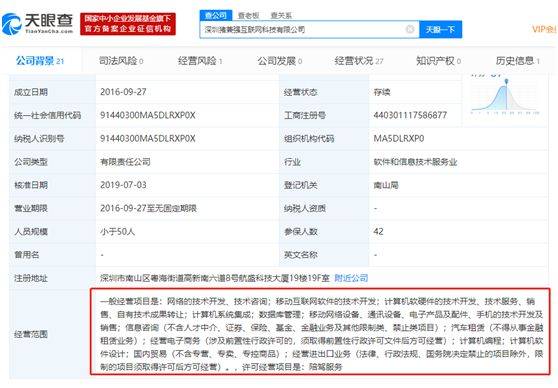558x388 pixels.
Task: Click the score distribution chart marker
Action: tap(506, 82)
